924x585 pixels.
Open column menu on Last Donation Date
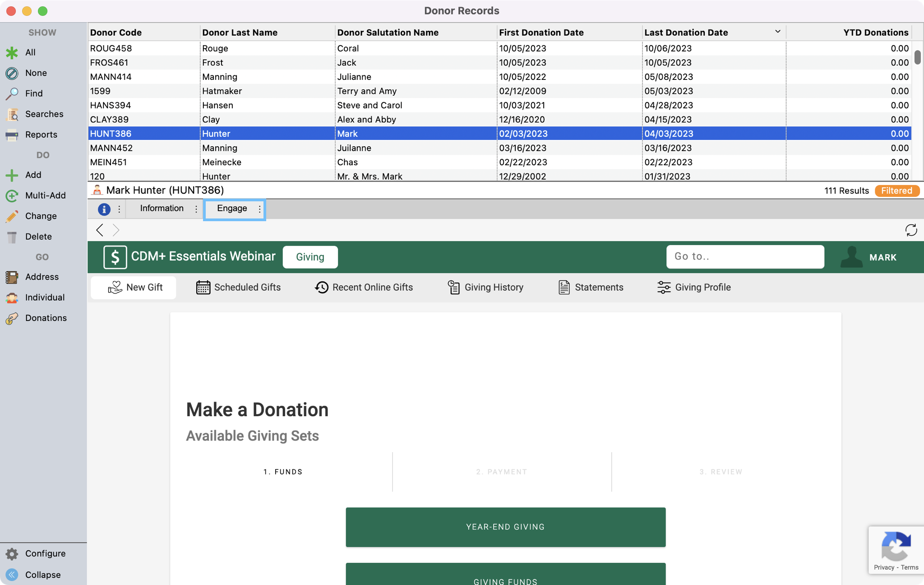coord(777,32)
